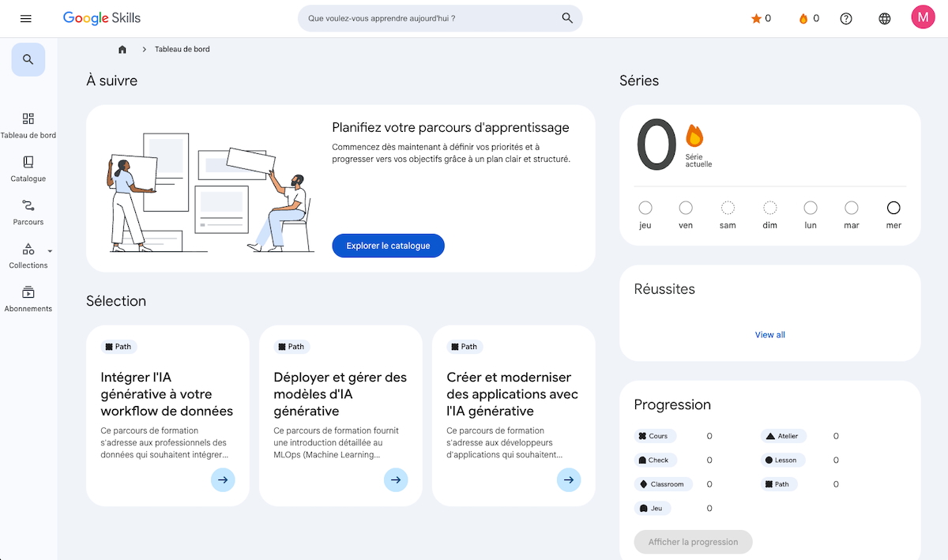948x560 pixels.
Task: Open arrow for 'Créer et moderniser' card
Action: tap(569, 479)
